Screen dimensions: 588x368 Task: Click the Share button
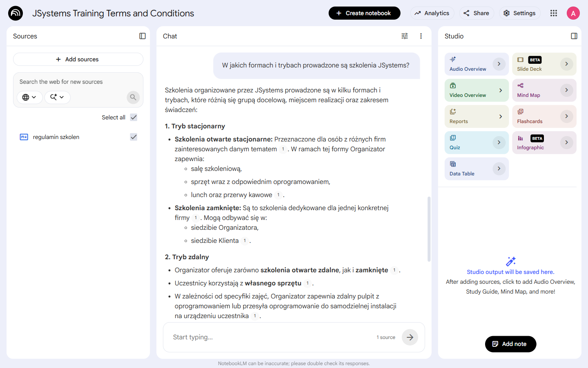point(477,13)
